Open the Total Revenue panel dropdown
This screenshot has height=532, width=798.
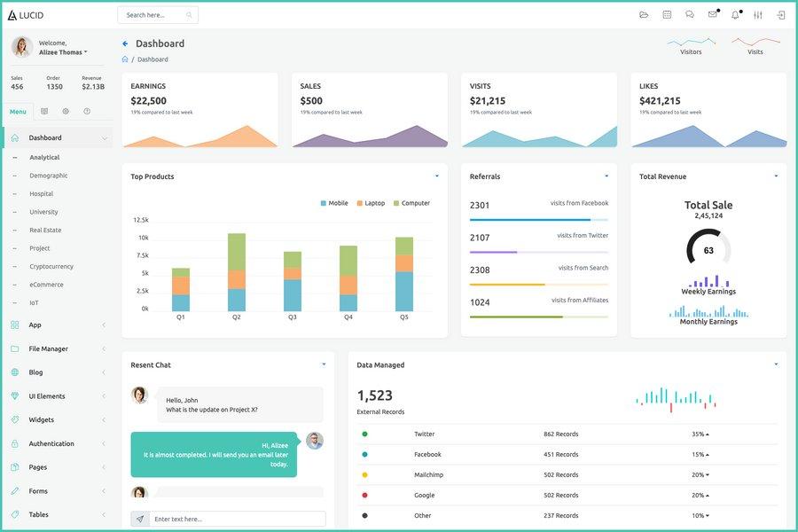(774, 175)
